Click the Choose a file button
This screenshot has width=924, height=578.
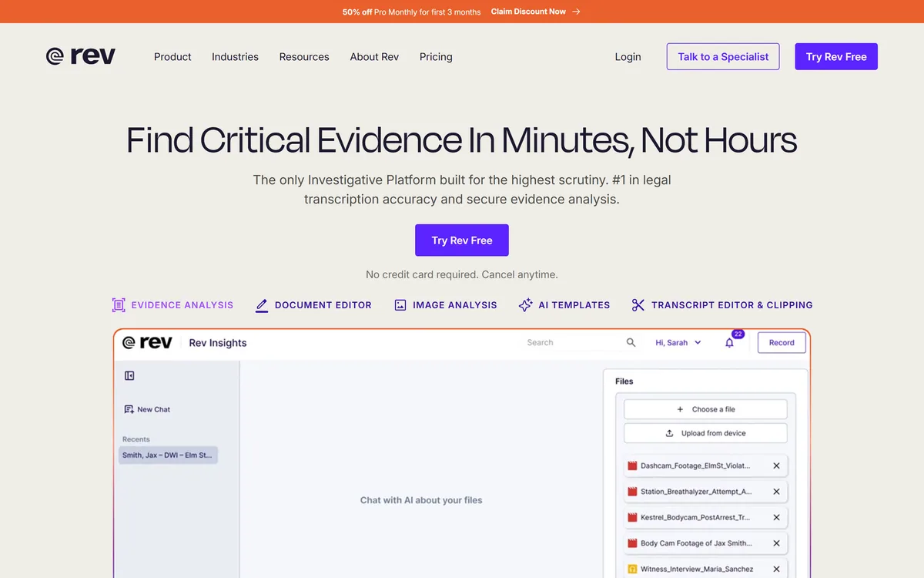(x=705, y=409)
